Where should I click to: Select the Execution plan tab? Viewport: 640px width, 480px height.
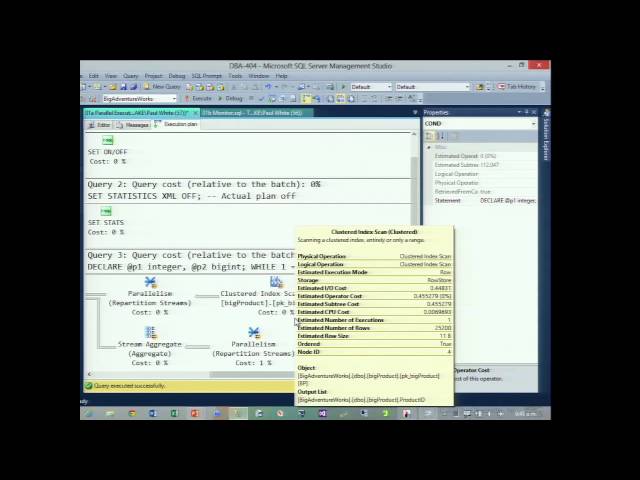(176, 124)
